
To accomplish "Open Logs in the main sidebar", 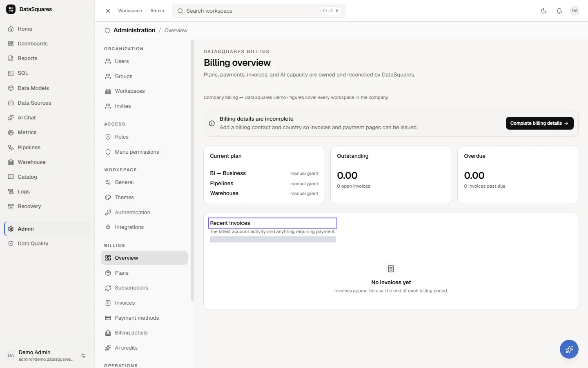I will point(47,192).
